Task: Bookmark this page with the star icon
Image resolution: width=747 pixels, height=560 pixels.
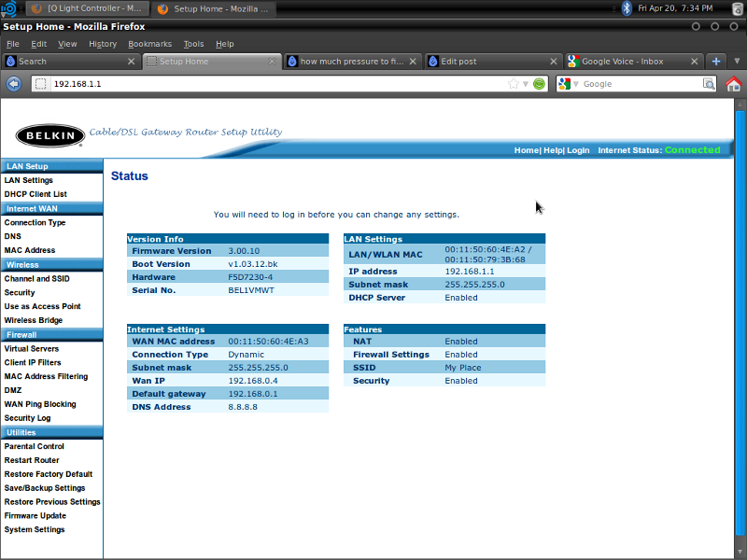Action: click(513, 84)
